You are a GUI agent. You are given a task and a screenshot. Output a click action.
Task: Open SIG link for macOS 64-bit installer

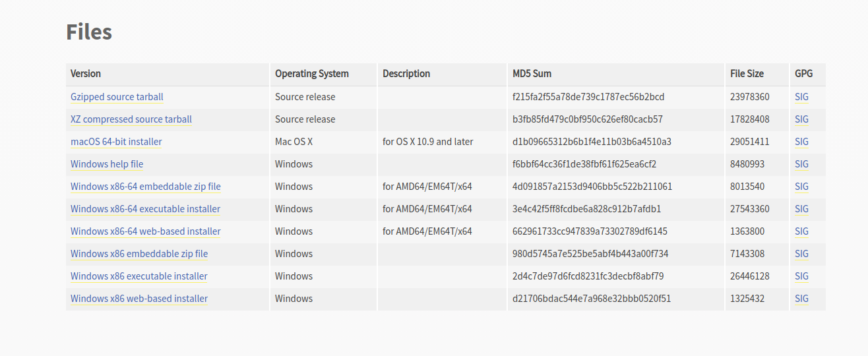[x=801, y=142]
